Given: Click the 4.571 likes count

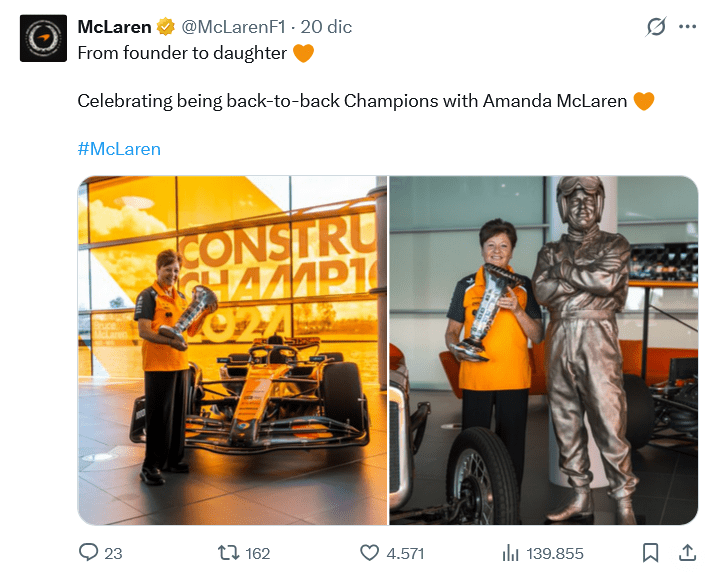Looking at the screenshot, I should coord(405,554).
